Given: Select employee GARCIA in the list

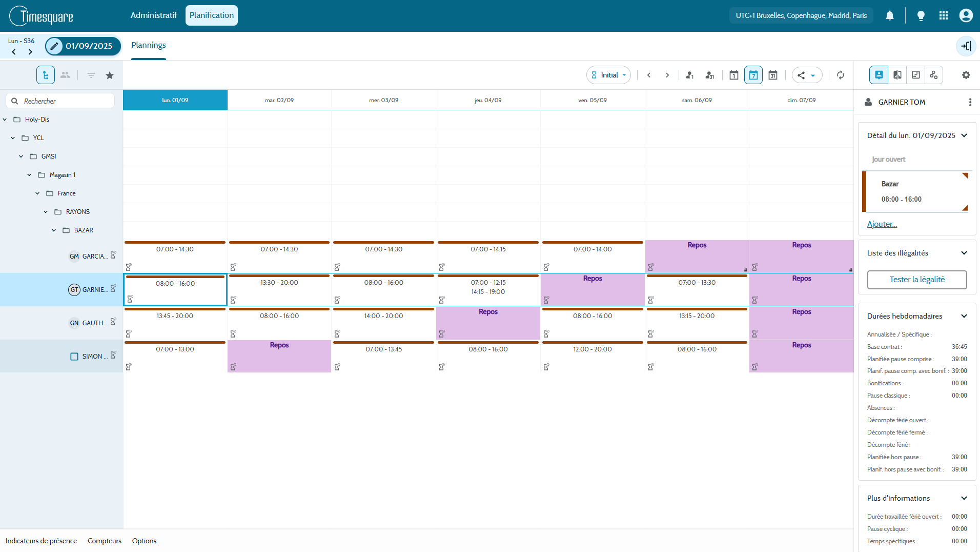Looking at the screenshot, I should coord(62,257).
